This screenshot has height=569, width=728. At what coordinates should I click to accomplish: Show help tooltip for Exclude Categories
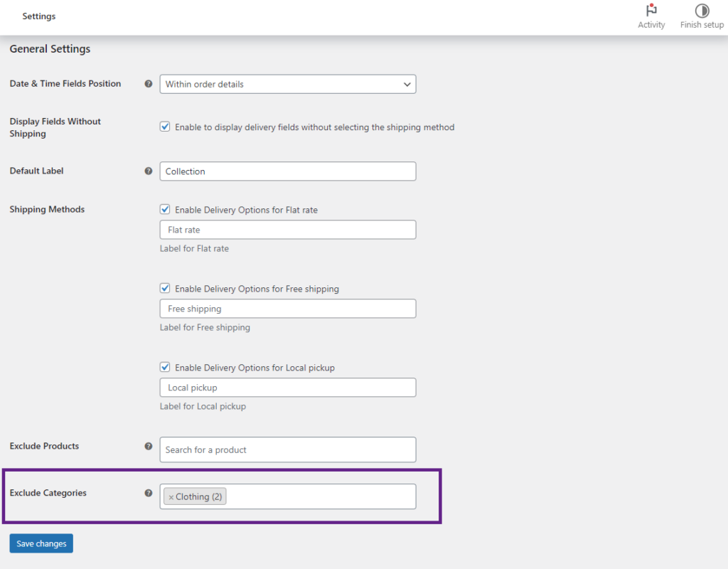coord(149,493)
